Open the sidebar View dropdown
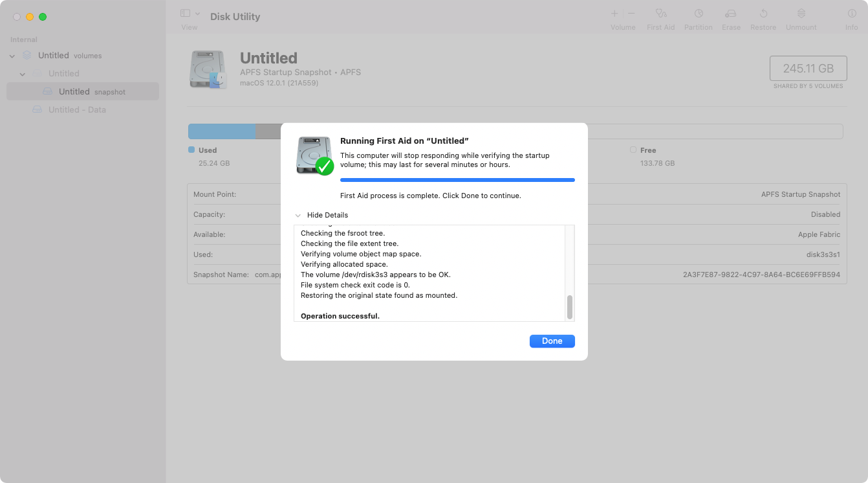The image size is (868, 483). click(x=190, y=14)
